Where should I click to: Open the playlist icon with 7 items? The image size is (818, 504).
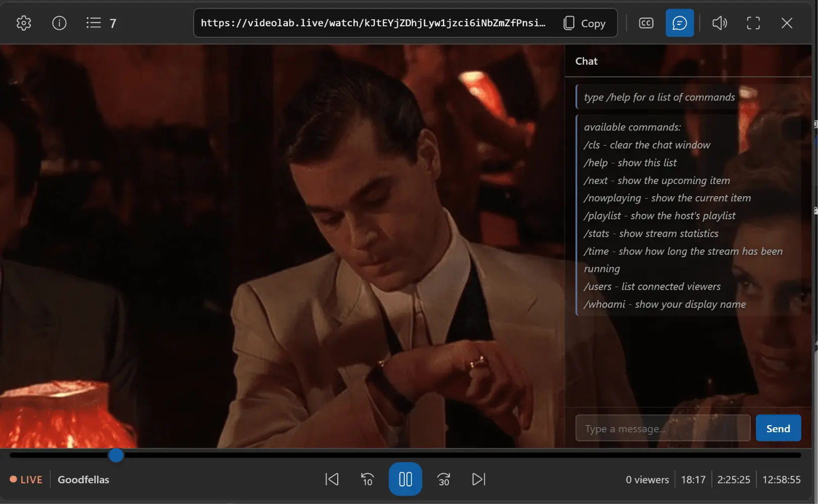pos(101,23)
